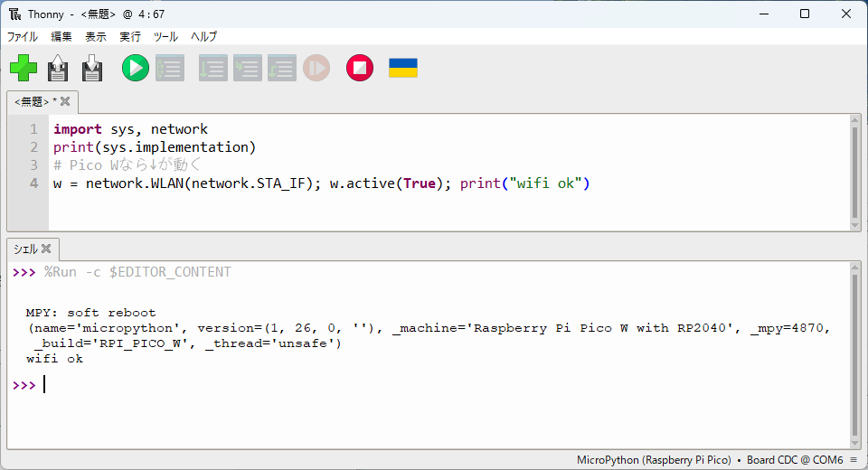Click 'Raspberry Pi Pico W with RP2040' in output
The width and height of the screenshot is (868, 470).
[599, 328]
